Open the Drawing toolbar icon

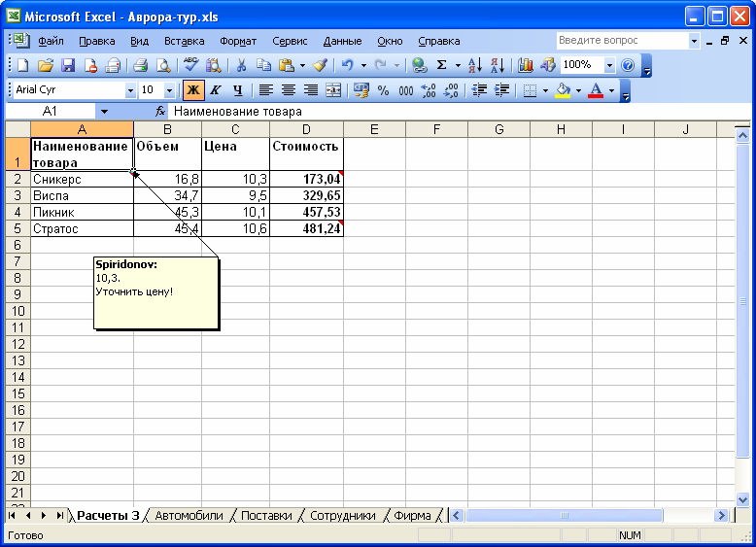(x=548, y=65)
